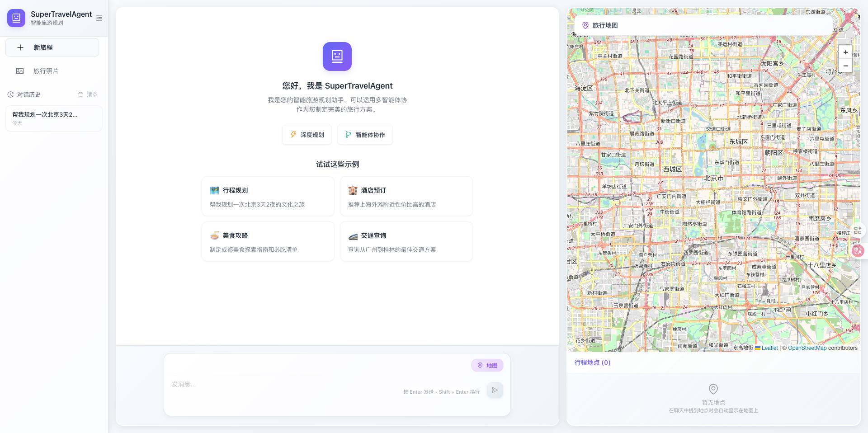Click the large robot avatar icon at center
Viewport: 868px width, 433px height.
(x=337, y=56)
